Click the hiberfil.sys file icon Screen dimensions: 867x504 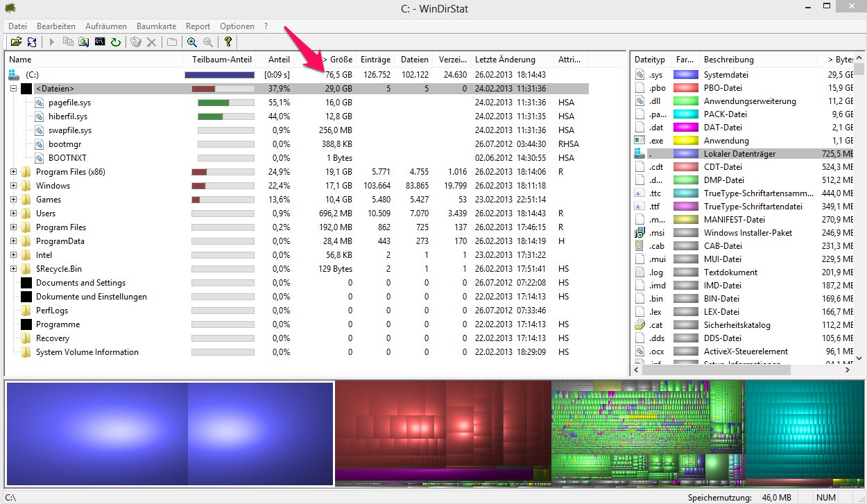tap(40, 116)
